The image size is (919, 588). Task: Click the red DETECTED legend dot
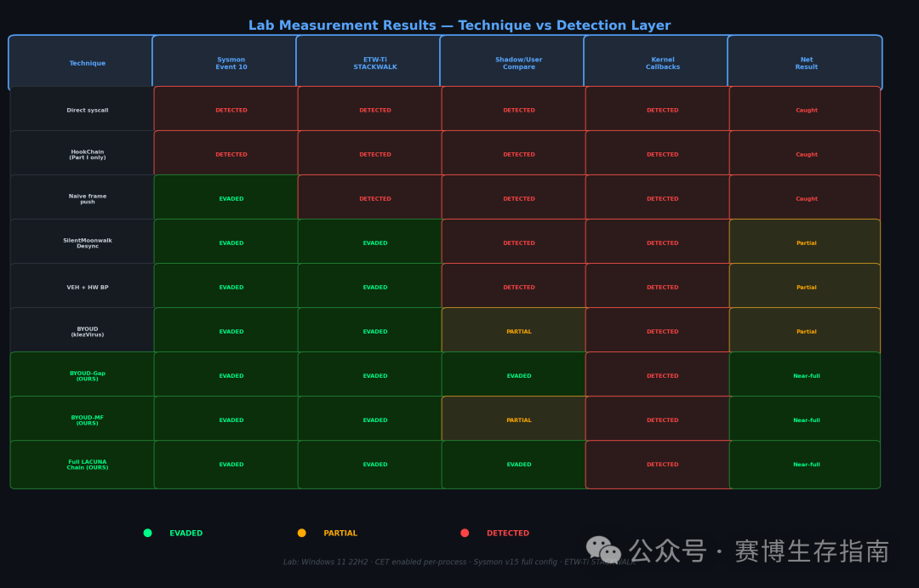[465, 533]
